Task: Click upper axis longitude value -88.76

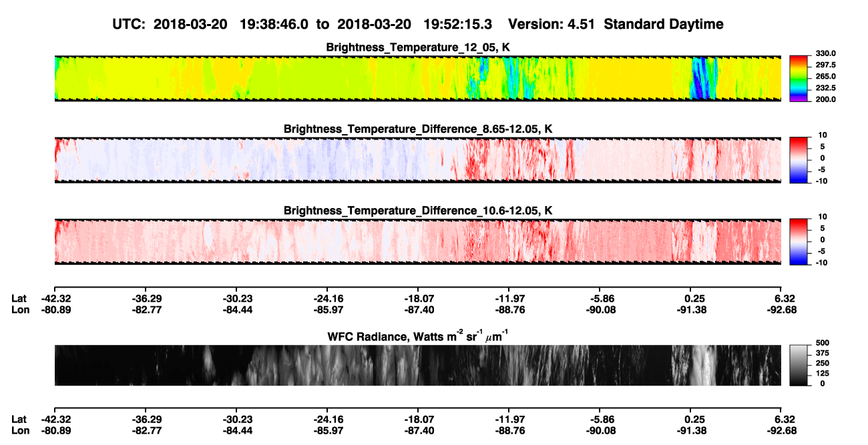Action: coord(509,310)
